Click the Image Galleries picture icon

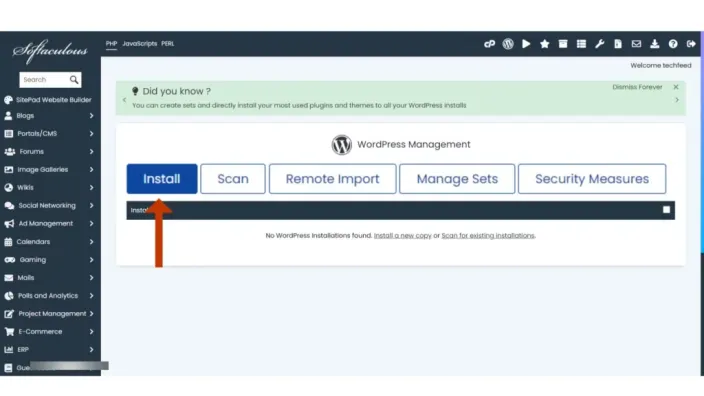coord(9,170)
